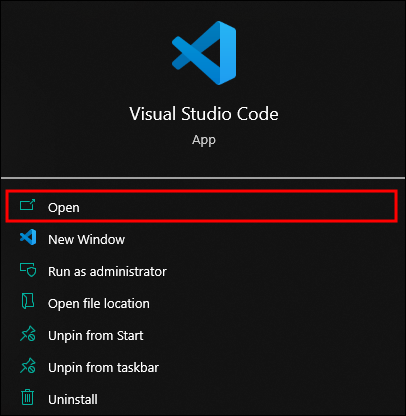Click the shield icon for Run as administrator
The height and width of the screenshot is (416, 406).
point(28,270)
